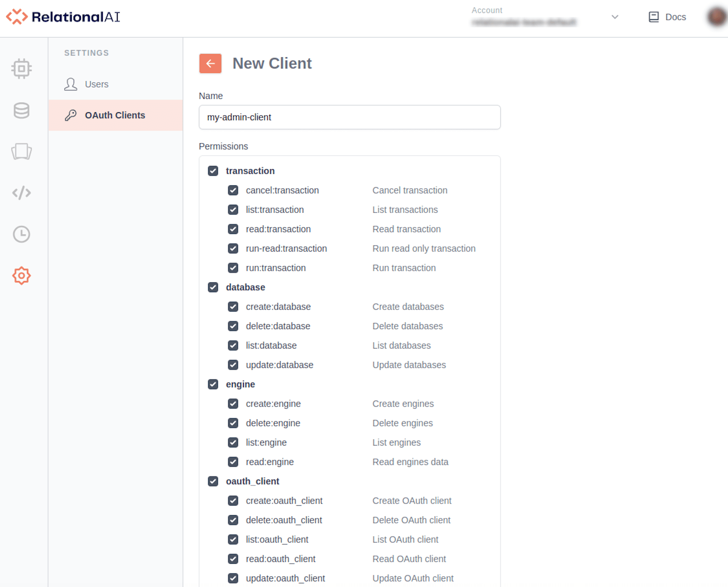Toggle the engine group checkbox
This screenshot has width=728, height=587.
[x=213, y=384]
